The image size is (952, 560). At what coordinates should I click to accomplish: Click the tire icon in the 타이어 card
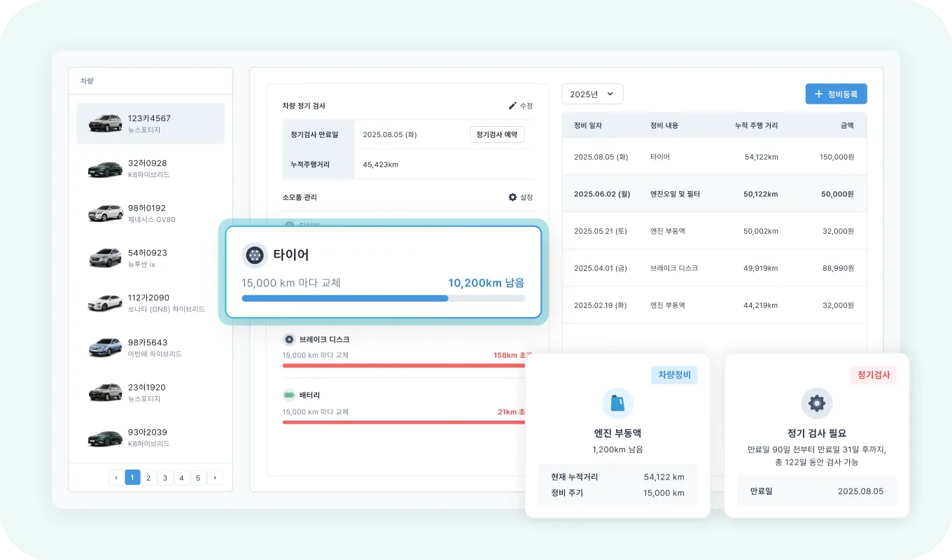tap(255, 255)
